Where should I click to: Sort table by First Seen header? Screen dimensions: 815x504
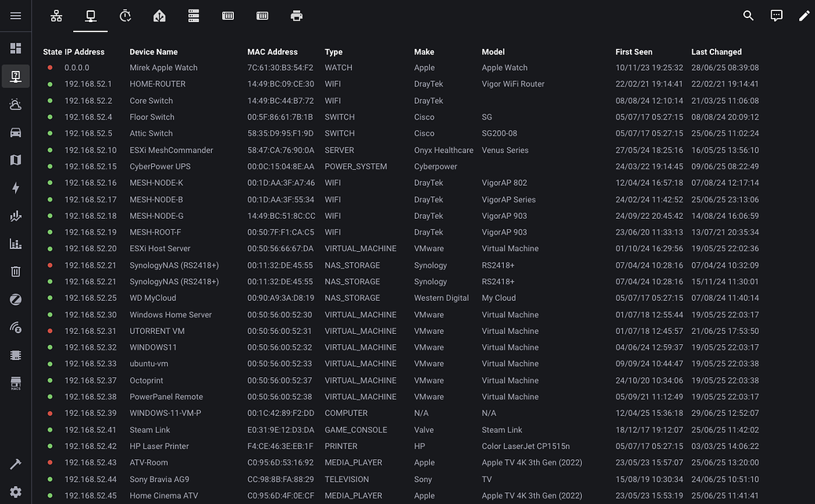click(x=634, y=52)
